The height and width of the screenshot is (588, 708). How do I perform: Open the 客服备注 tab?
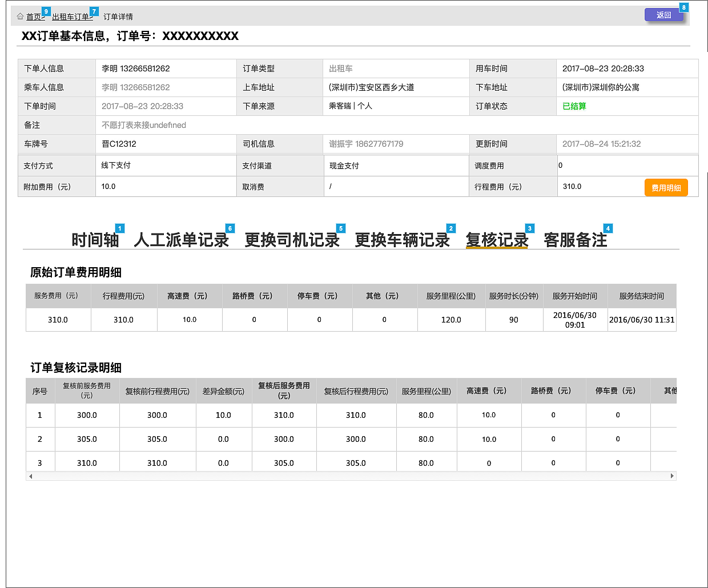tap(576, 240)
